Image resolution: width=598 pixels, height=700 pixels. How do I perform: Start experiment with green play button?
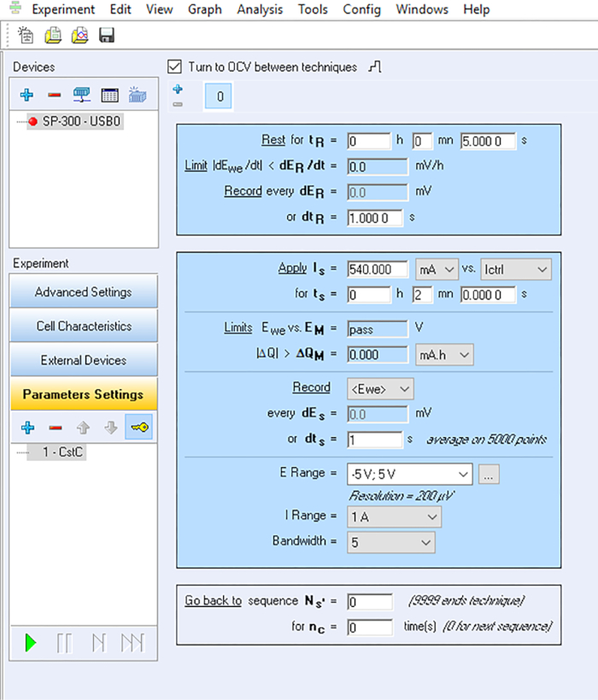(31, 644)
